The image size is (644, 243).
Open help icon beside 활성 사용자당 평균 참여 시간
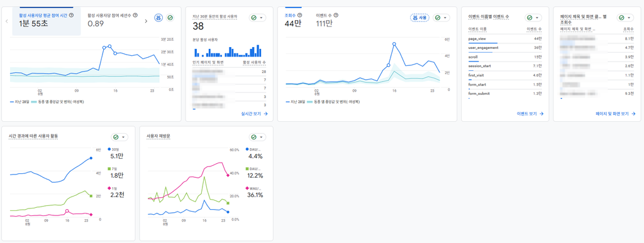point(72,15)
